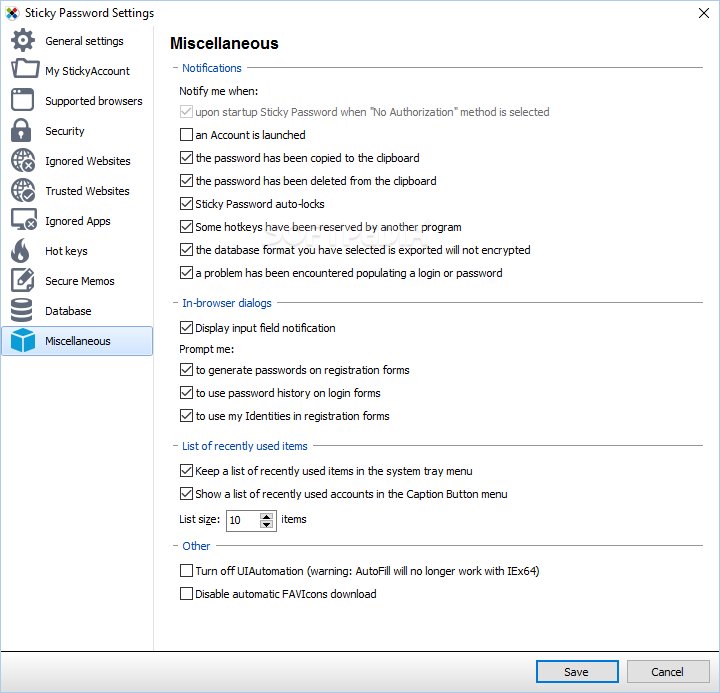This screenshot has height=693, width=720.
Task: Click the My StickyAccount folder icon
Action: 25,69
